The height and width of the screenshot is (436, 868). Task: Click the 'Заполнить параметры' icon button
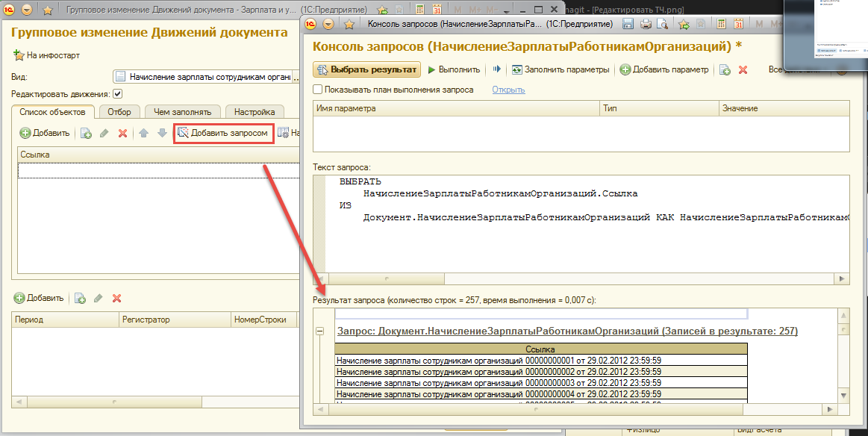tap(517, 69)
